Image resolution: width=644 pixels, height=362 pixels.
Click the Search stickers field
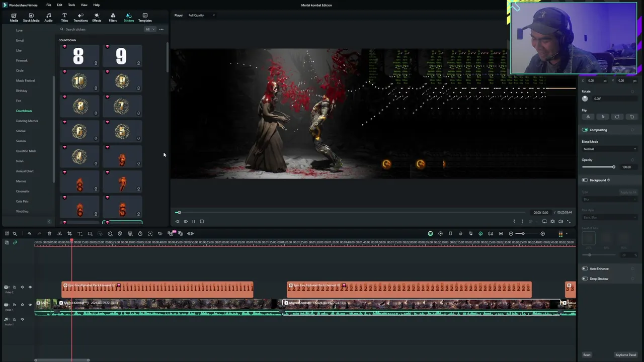(x=101, y=29)
